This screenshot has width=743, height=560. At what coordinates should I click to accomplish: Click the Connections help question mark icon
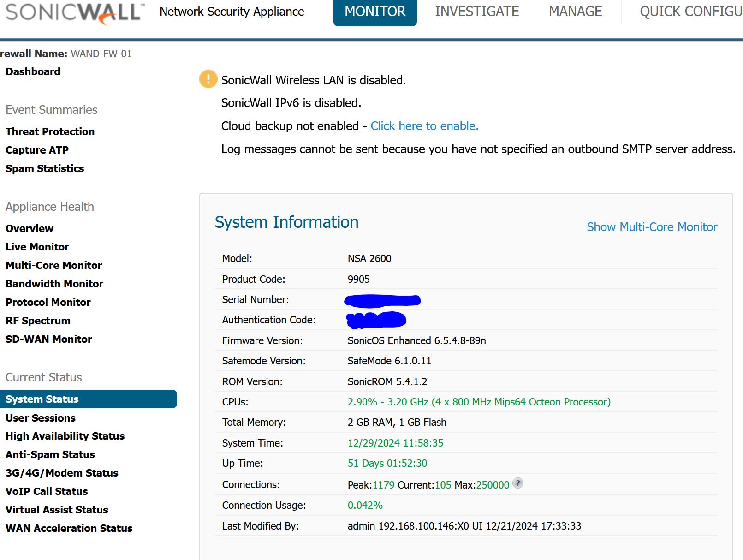coord(518,483)
